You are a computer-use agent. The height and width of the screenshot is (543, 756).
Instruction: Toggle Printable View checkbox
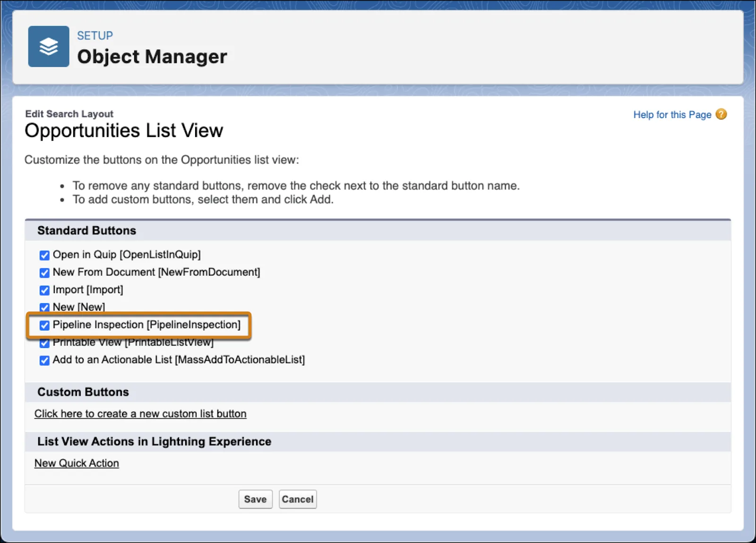point(44,343)
